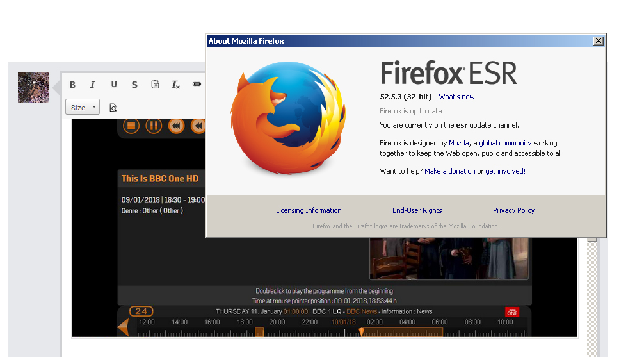Image resolution: width=644 pixels, height=357 pixels.
Task: Click the fast rewind button in player
Action: click(x=176, y=126)
